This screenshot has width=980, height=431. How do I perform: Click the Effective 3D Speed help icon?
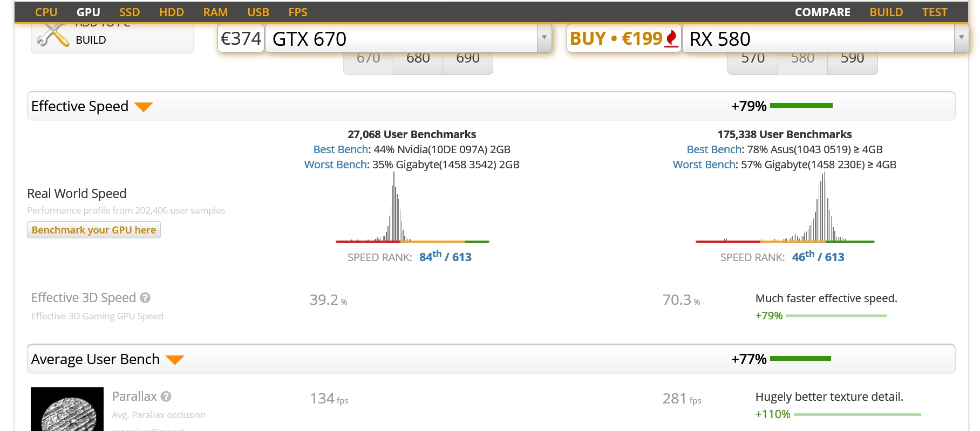click(x=145, y=298)
